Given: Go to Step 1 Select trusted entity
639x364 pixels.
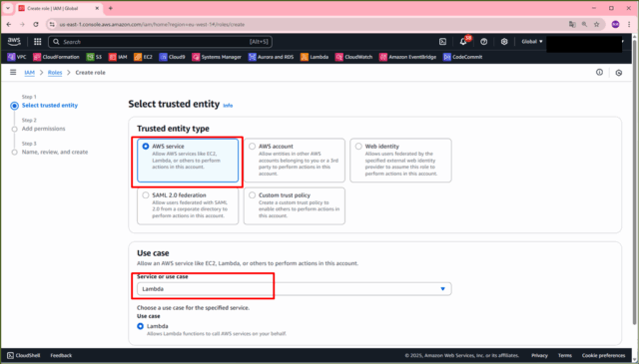Looking at the screenshot, I should [50, 105].
